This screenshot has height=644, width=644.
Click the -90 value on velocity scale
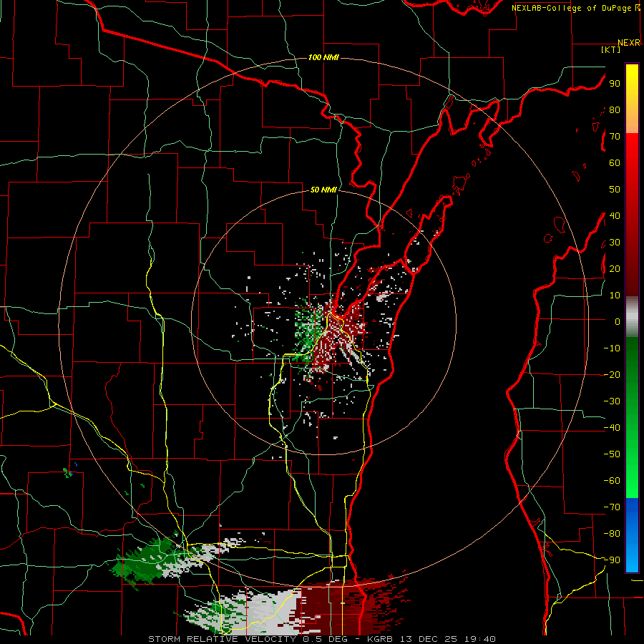click(612, 560)
